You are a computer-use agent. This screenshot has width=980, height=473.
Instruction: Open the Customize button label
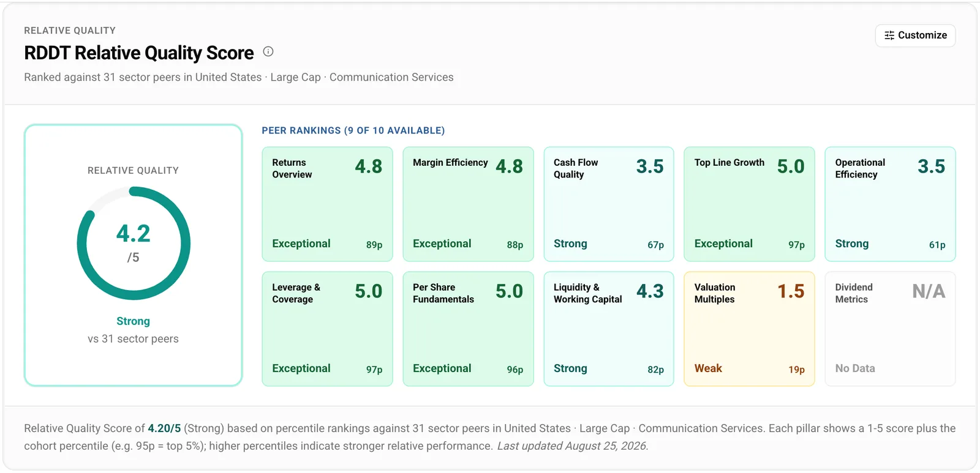(922, 35)
